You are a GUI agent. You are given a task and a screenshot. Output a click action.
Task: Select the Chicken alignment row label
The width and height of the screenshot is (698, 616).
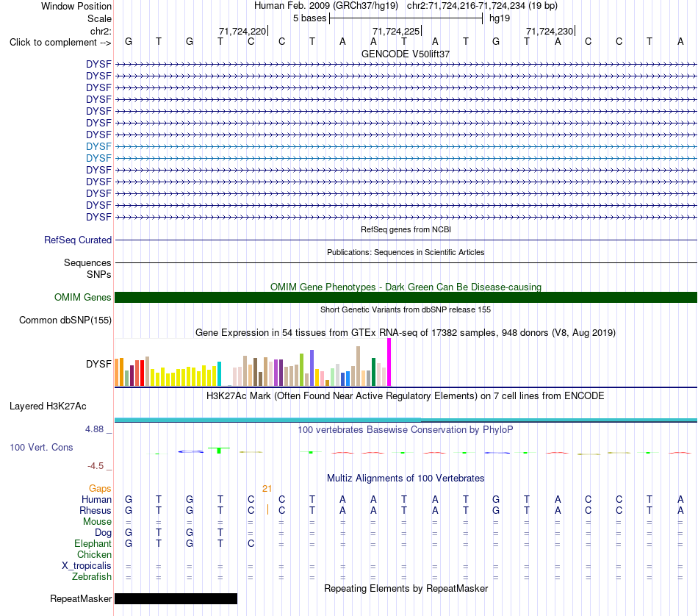click(x=94, y=554)
